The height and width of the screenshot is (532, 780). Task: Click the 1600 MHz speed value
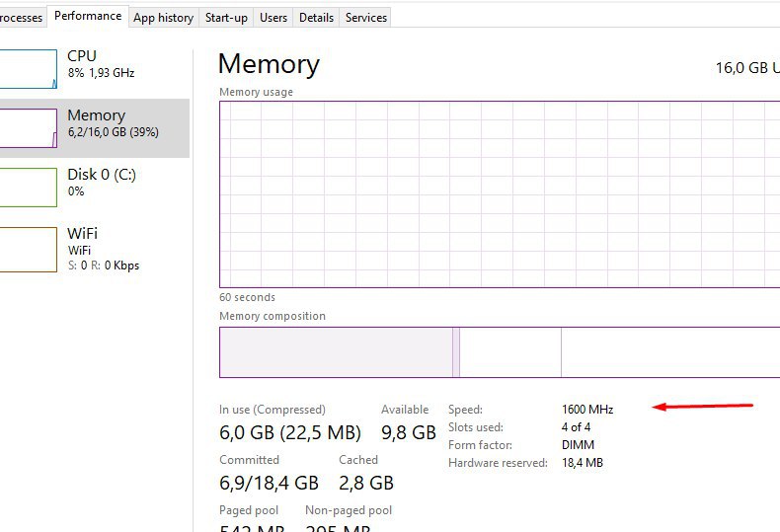tap(587, 410)
